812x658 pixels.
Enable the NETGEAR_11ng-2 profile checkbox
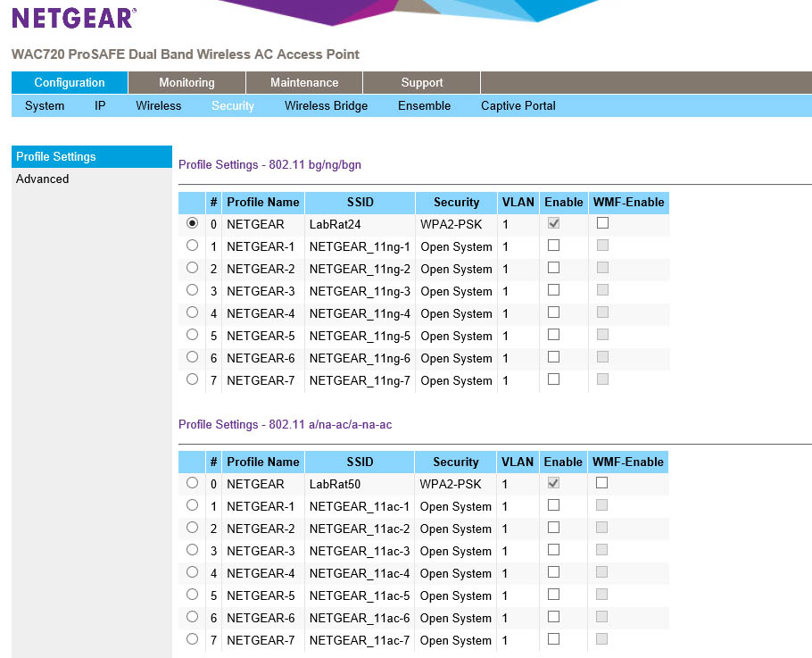(553, 267)
